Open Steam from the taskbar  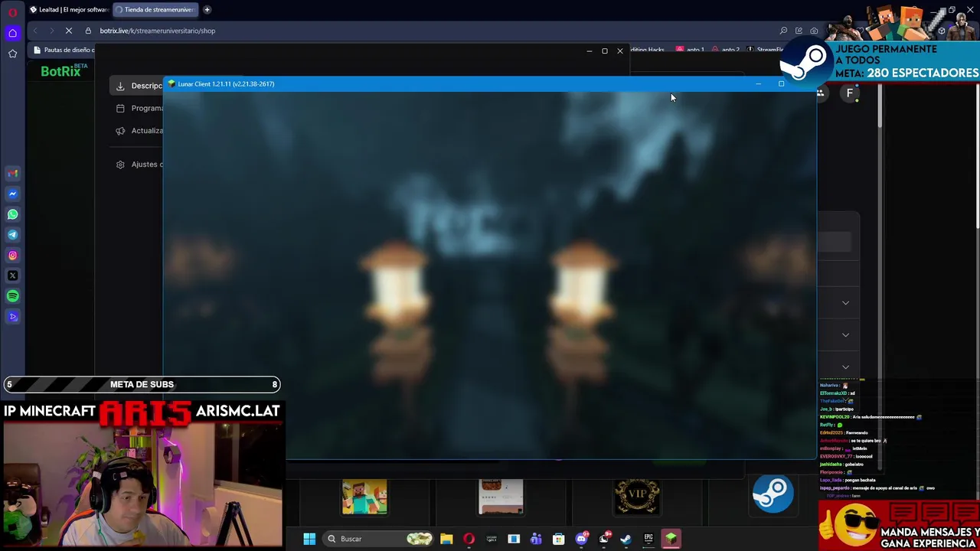[626, 539]
